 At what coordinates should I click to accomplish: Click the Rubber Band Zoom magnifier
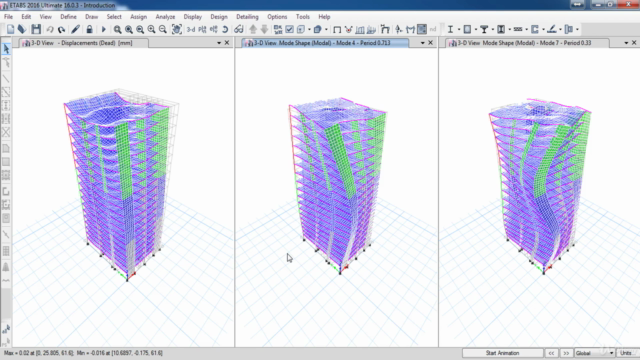click(117, 29)
